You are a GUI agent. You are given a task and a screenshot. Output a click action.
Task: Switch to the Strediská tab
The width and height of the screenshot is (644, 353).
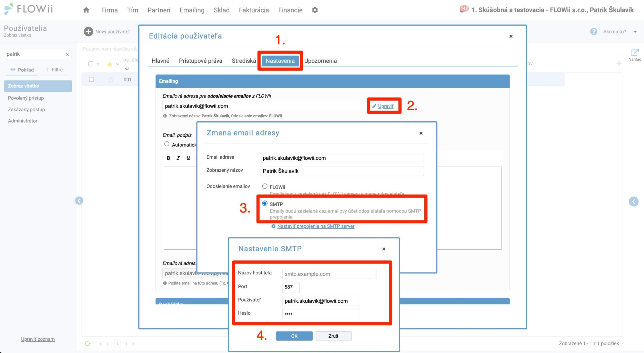tap(244, 61)
